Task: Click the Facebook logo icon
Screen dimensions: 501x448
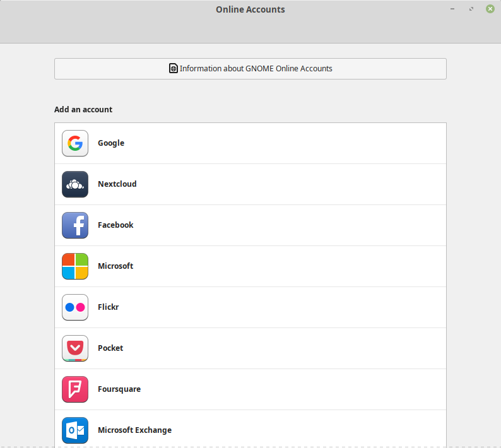Action: [x=75, y=225]
